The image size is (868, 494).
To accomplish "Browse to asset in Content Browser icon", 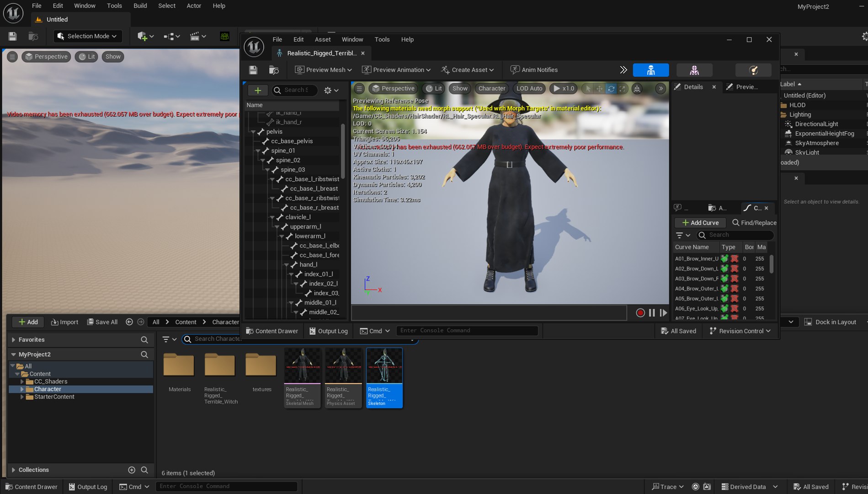I will pyautogui.click(x=274, y=70).
